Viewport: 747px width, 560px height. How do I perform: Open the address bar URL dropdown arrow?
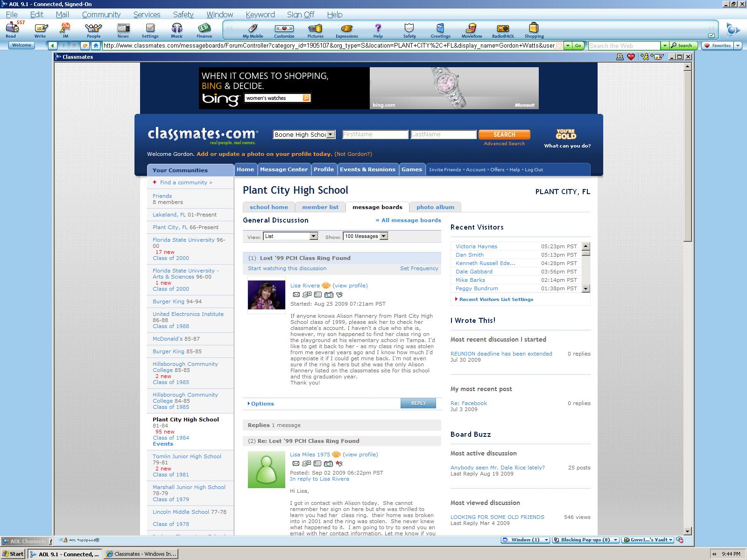pos(568,46)
